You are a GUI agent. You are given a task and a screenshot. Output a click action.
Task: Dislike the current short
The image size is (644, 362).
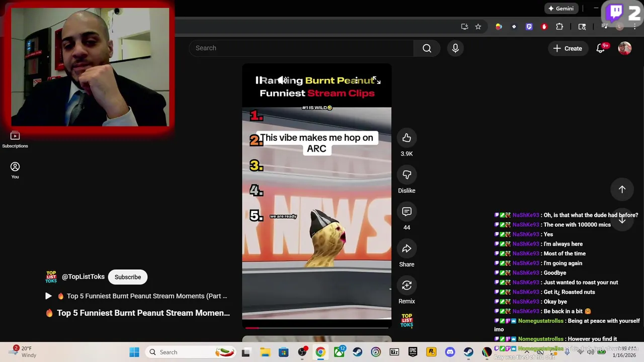(407, 174)
